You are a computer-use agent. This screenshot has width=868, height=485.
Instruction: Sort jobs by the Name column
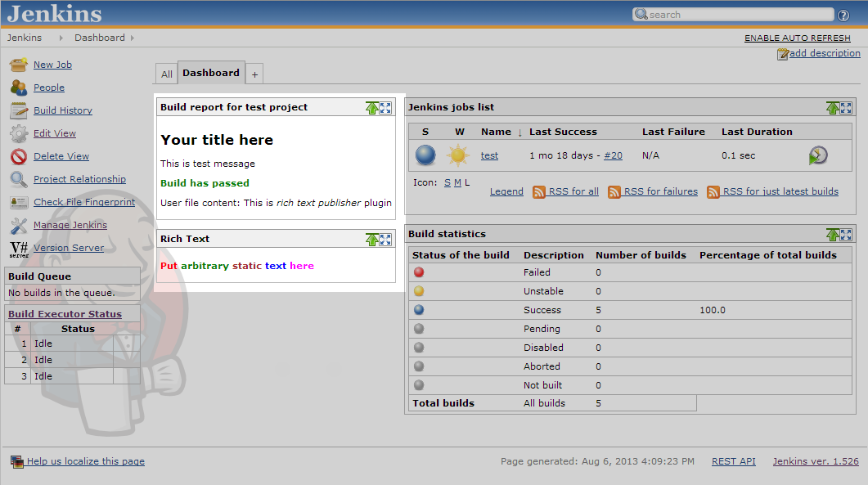tap(496, 132)
